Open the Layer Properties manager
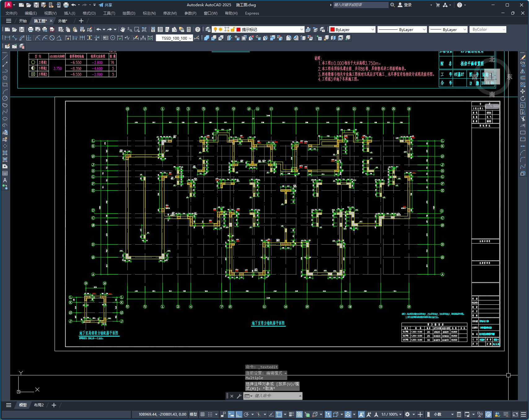The width and height of the screenshot is (529, 420). 208,29
